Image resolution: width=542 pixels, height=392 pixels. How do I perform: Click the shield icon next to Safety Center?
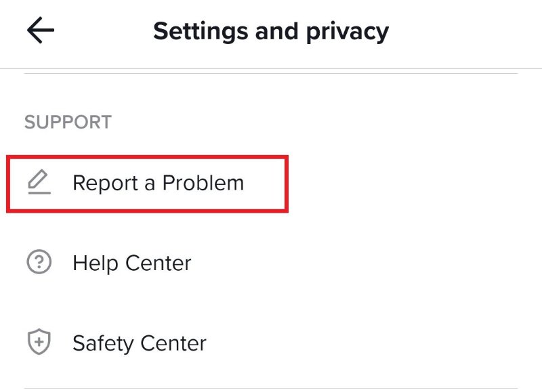39,343
